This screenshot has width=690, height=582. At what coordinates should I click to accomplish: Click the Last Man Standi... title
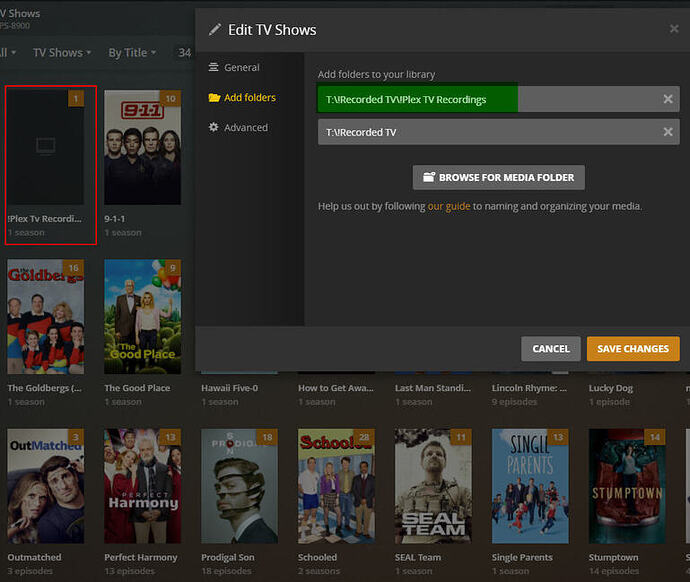point(433,388)
